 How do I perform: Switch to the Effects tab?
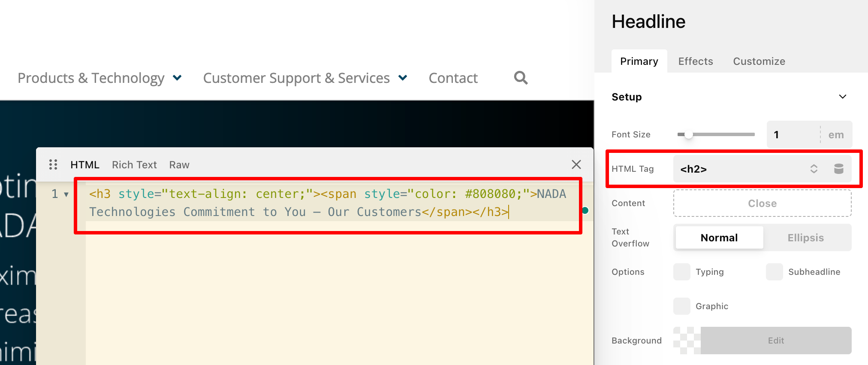(x=695, y=61)
